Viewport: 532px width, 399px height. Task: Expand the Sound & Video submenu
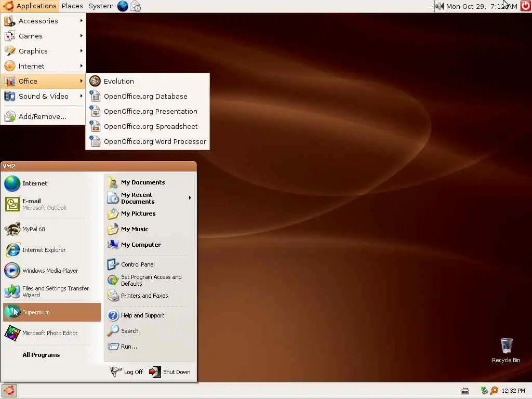(x=43, y=96)
